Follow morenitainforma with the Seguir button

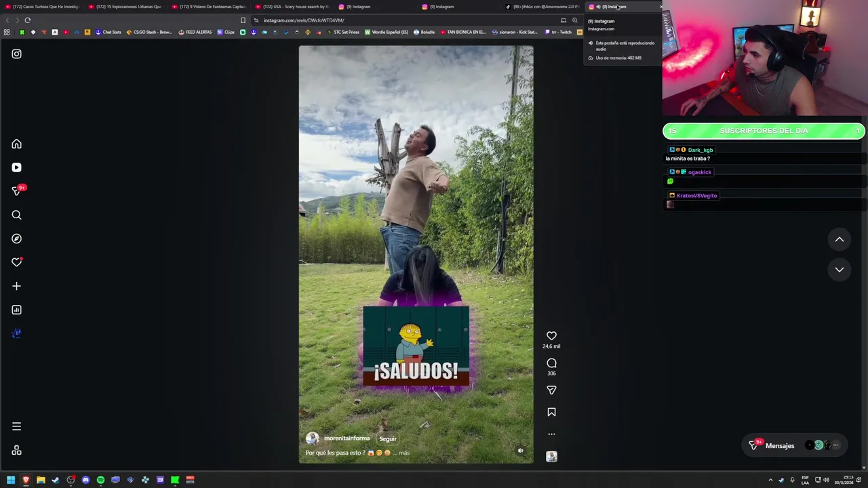coord(388,439)
